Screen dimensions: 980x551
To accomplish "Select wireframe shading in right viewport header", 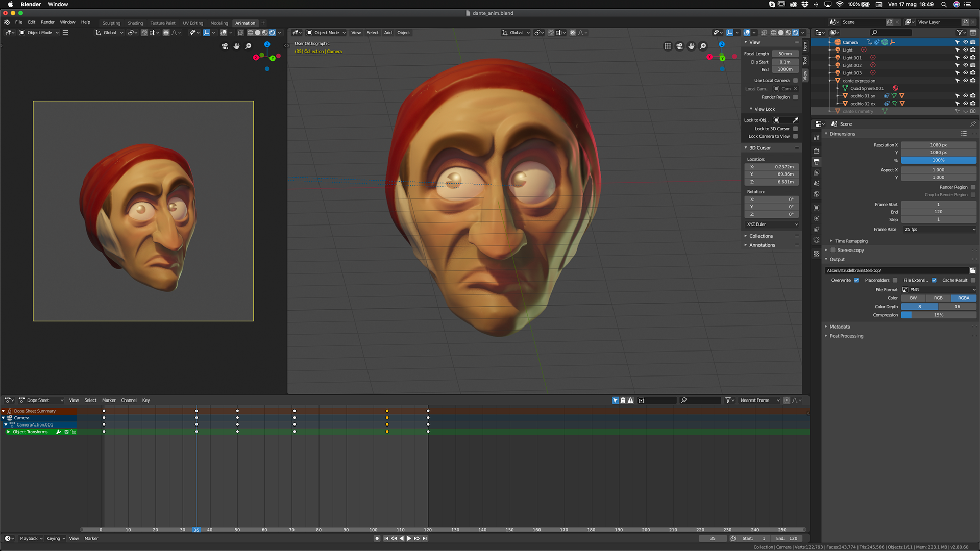I will (774, 33).
